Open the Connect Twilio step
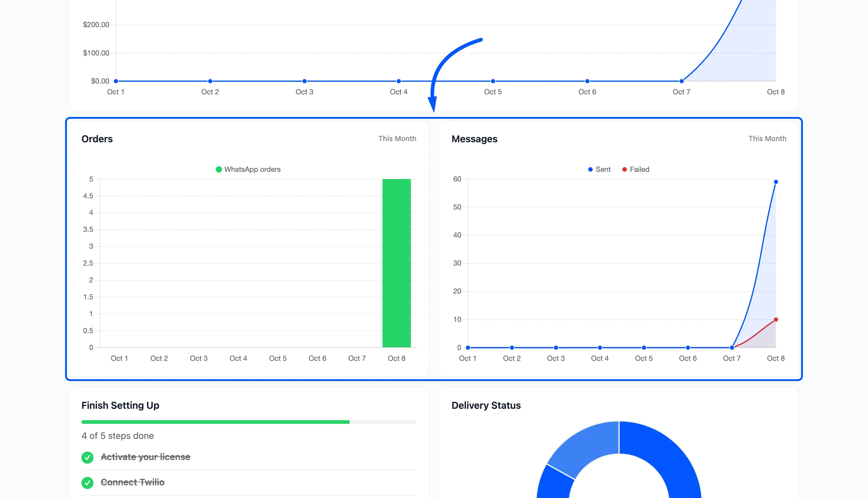The image size is (868, 498). pyautogui.click(x=133, y=482)
